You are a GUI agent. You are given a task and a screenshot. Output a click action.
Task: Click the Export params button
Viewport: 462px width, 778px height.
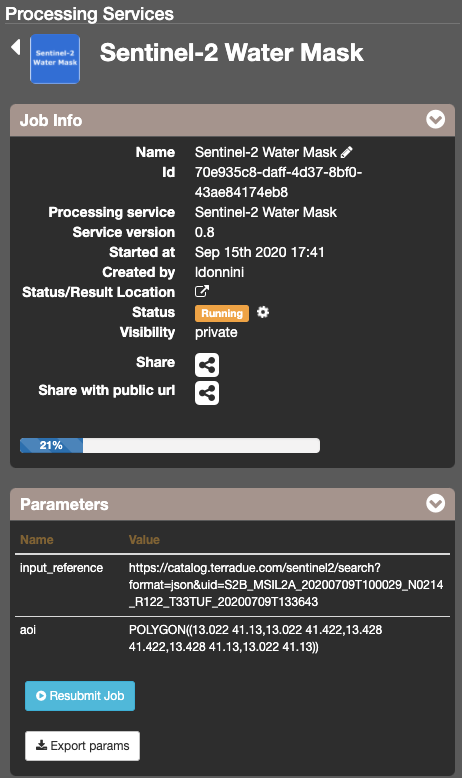(82, 746)
